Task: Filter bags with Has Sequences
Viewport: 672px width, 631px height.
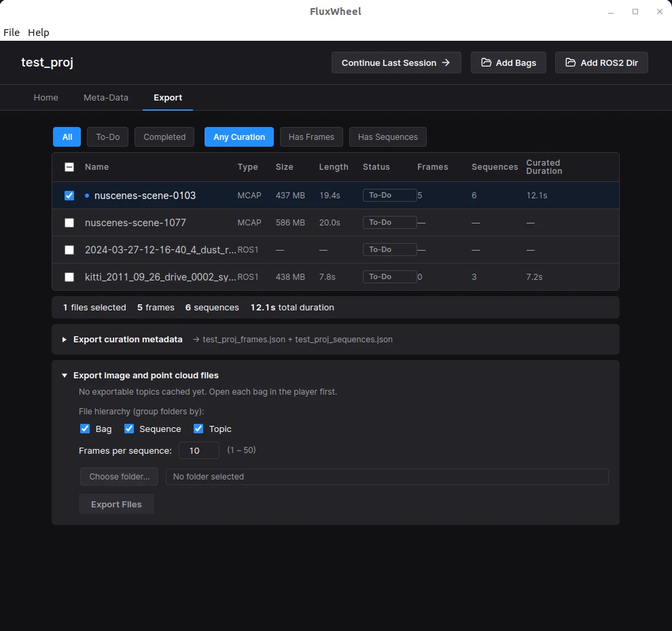Action: pos(387,137)
